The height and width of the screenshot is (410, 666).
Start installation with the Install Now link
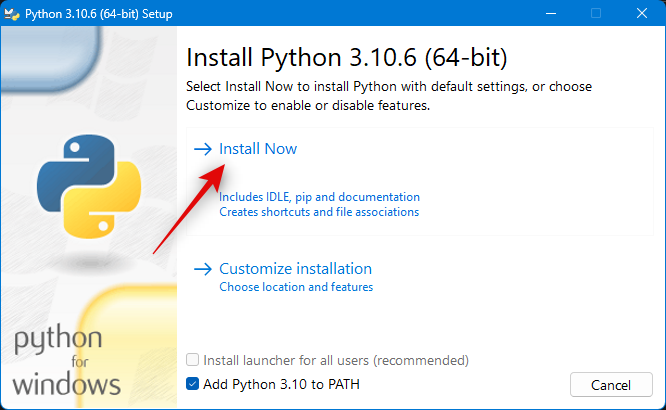[x=258, y=149]
